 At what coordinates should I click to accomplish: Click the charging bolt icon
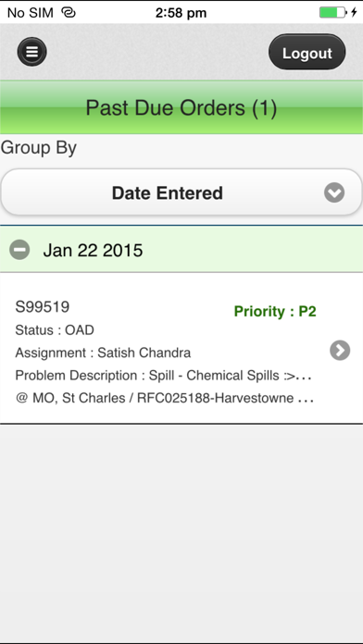click(354, 13)
